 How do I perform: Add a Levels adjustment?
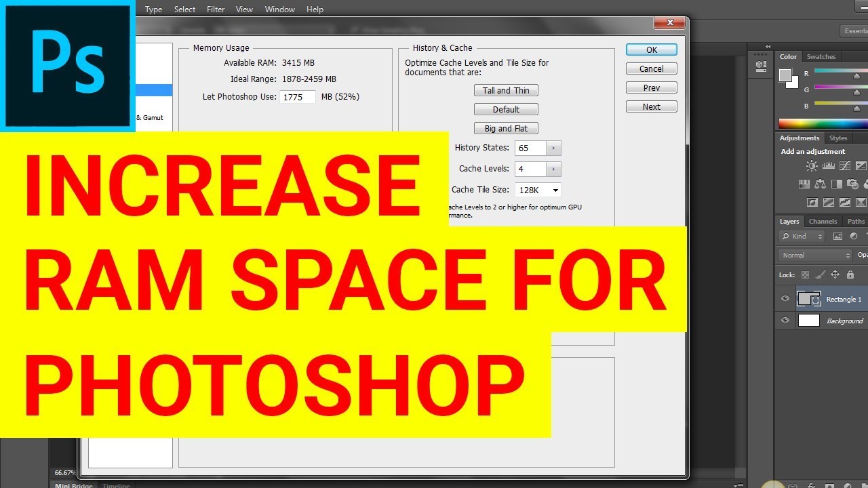[x=829, y=165]
